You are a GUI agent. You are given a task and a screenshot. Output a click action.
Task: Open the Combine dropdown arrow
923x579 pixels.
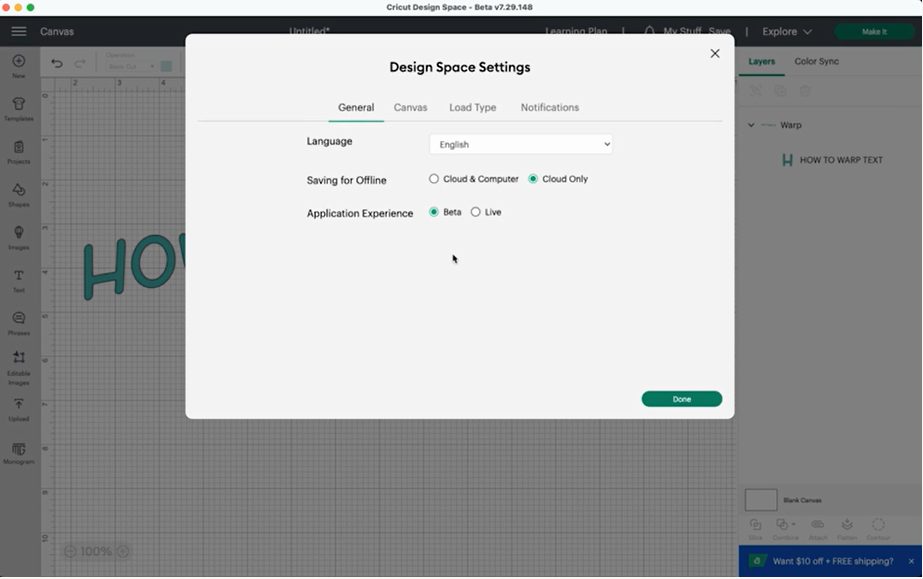click(x=793, y=524)
